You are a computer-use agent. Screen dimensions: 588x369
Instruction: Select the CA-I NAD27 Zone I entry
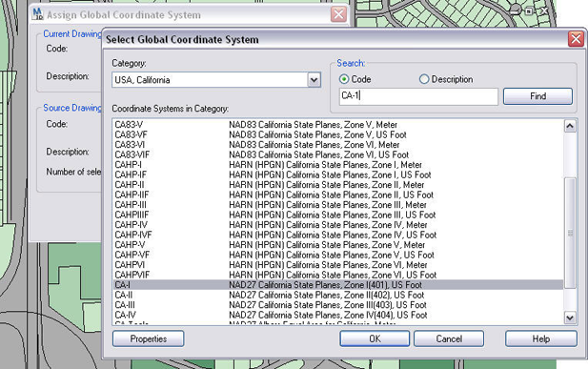tap(338, 285)
